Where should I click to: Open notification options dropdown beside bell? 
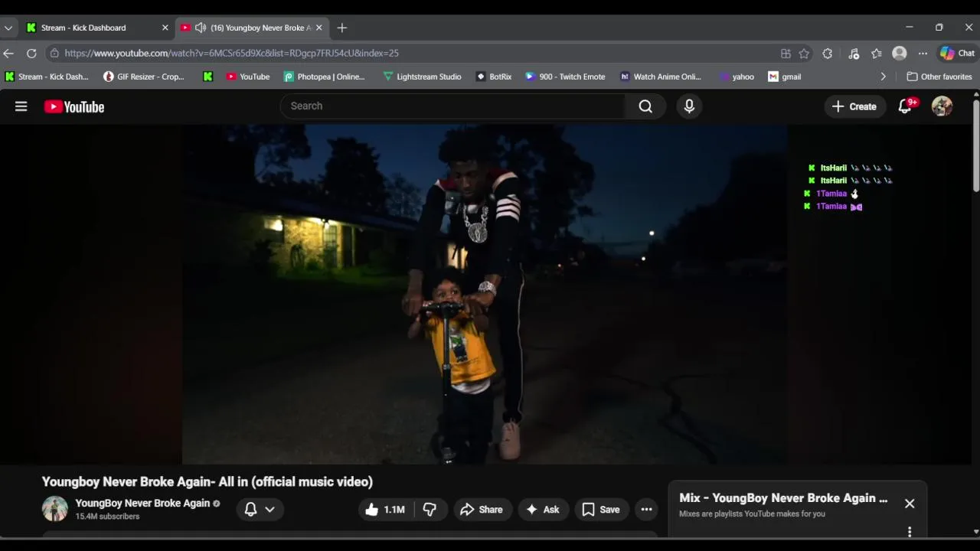pyautogui.click(x=269, y=510)
